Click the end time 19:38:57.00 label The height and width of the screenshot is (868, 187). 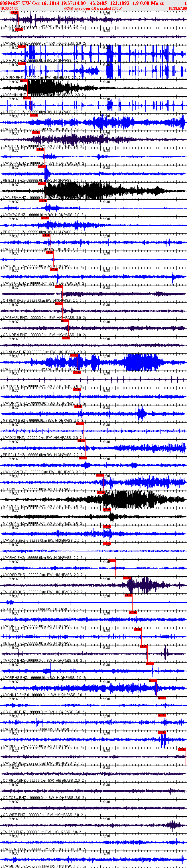177,8
